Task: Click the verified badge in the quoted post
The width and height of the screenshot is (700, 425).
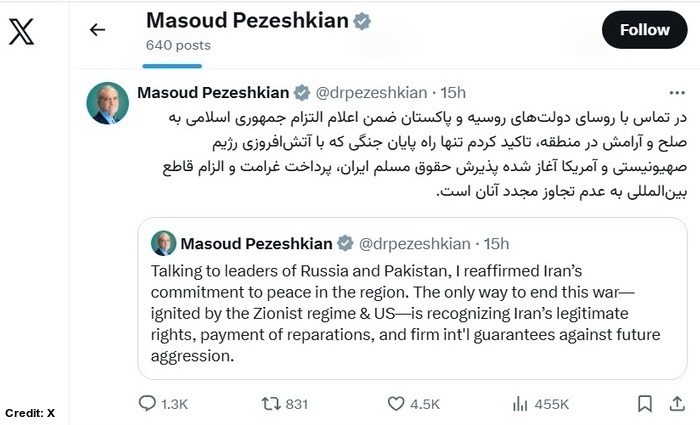Action: pyautogui.click(x=345, y=243)
